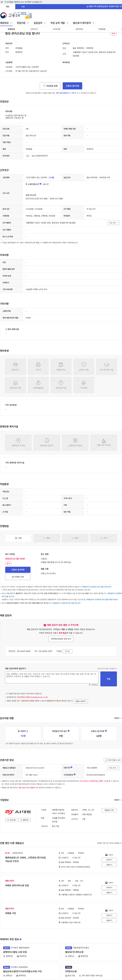122x980 pixels.
Task: Open the 미화원 구인 posting
Action: [11, 913]
